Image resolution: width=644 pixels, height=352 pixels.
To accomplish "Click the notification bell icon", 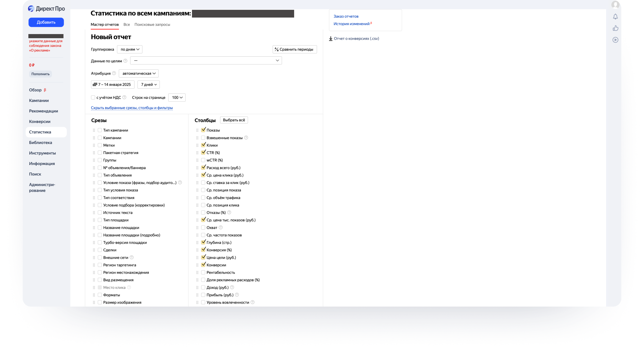I will tap(615, 17).
